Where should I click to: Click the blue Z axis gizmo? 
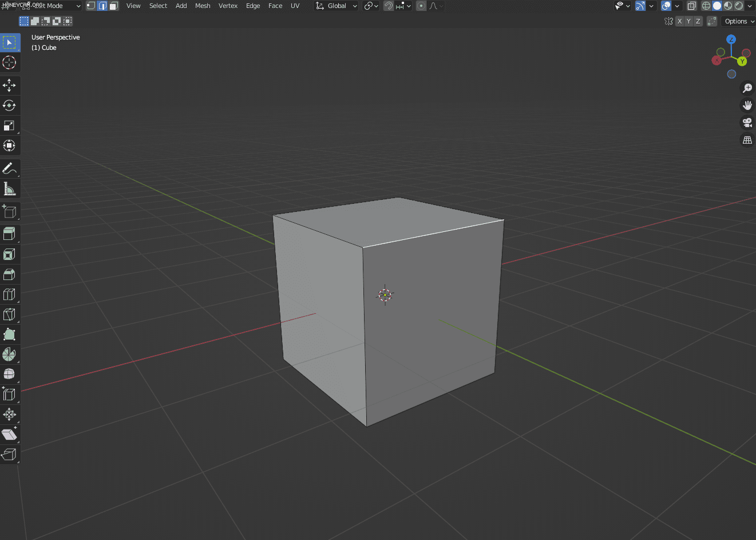[x=731, y=40]
